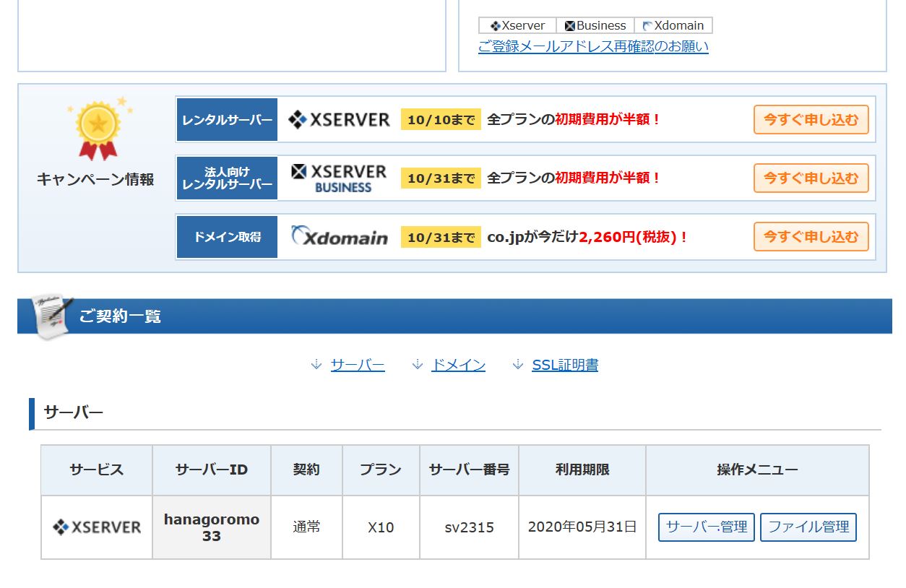906x588 pixels.
Task: Click the サーバー番号 column header
Action: (470, 470)
